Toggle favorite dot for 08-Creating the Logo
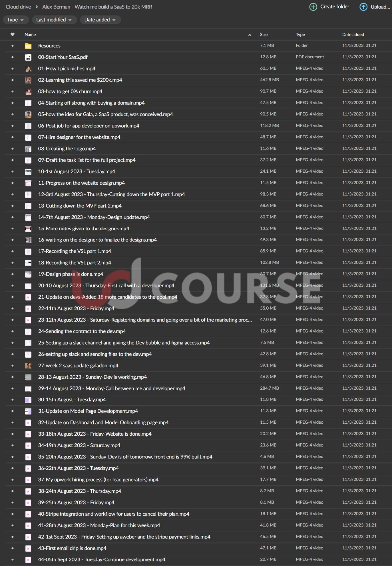Image resolution: width=392 pixels, height=566 pixels. (x=12, y=149)
